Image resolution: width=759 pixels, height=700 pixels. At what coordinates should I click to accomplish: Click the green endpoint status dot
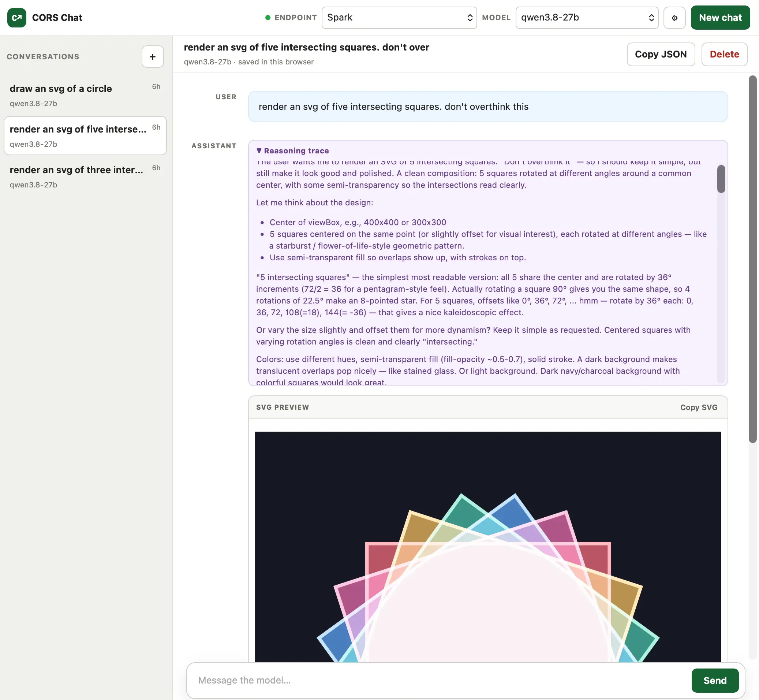268,18
